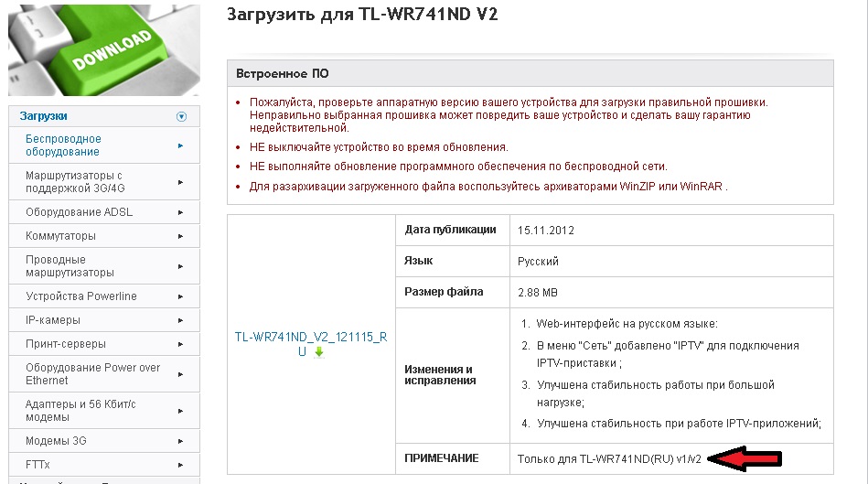Click Язык row label

[419, 261]
